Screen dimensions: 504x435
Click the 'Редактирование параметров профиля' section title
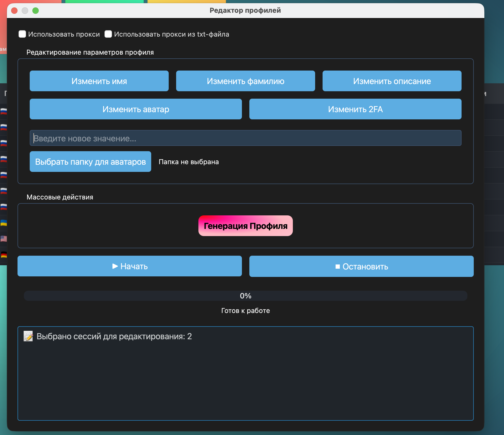(x=90, y=52)
